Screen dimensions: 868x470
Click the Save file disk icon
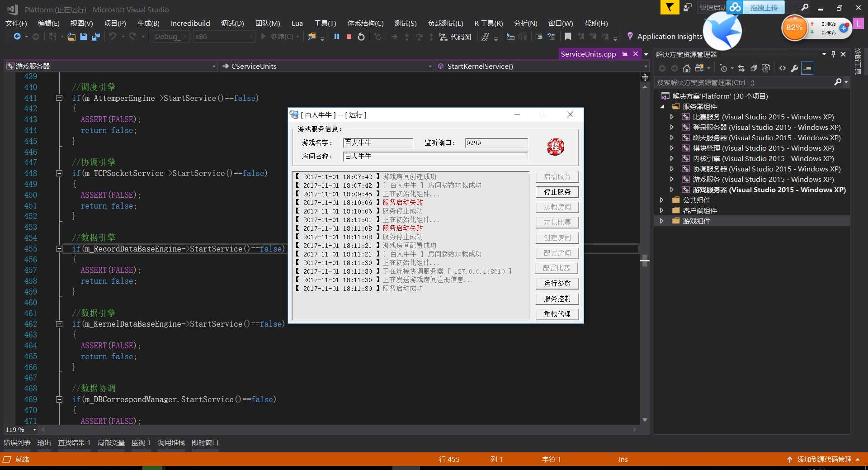tap(84, 37)
